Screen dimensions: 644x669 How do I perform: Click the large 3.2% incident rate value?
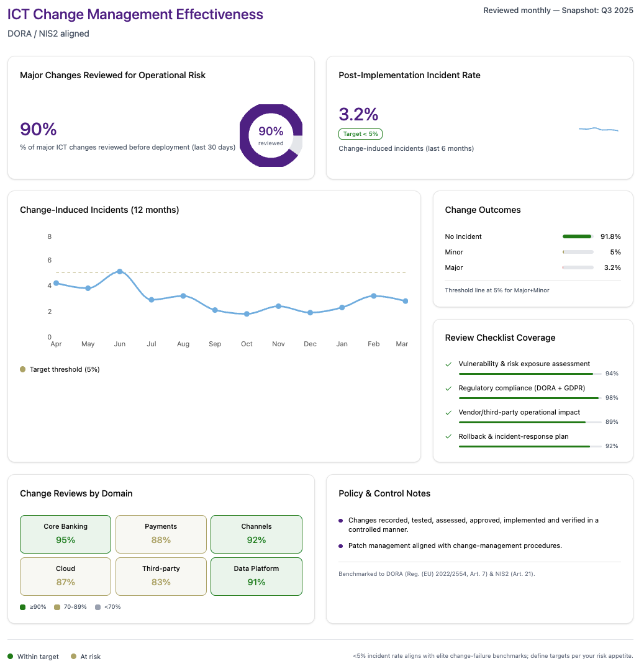click(358, 114)
